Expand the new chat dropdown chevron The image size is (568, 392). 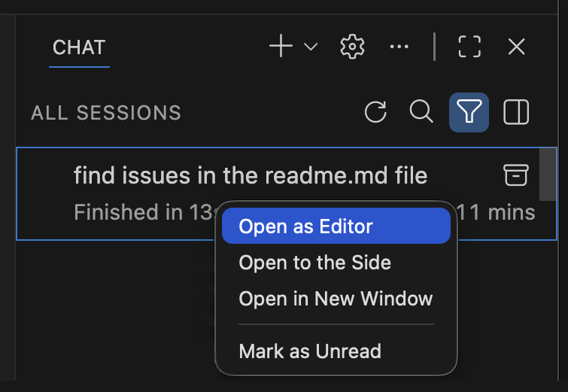point(311,47)
